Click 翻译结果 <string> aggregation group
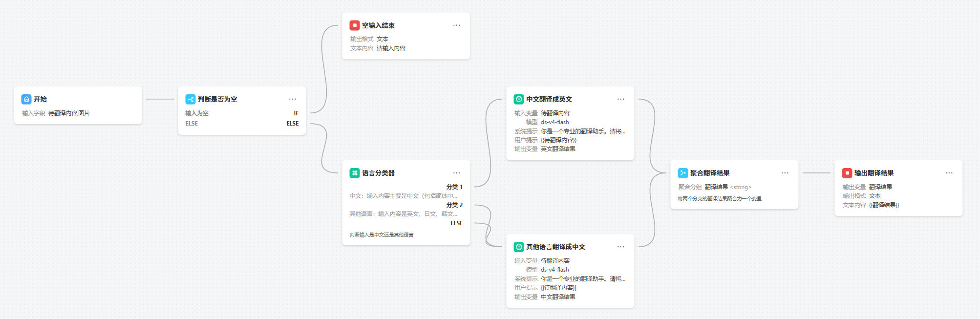The image size is (980, 319). tap(728, 187)
